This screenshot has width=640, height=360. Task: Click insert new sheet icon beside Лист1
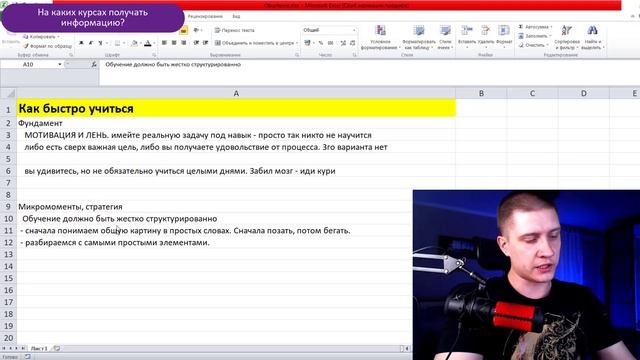(x=56, y=348)
